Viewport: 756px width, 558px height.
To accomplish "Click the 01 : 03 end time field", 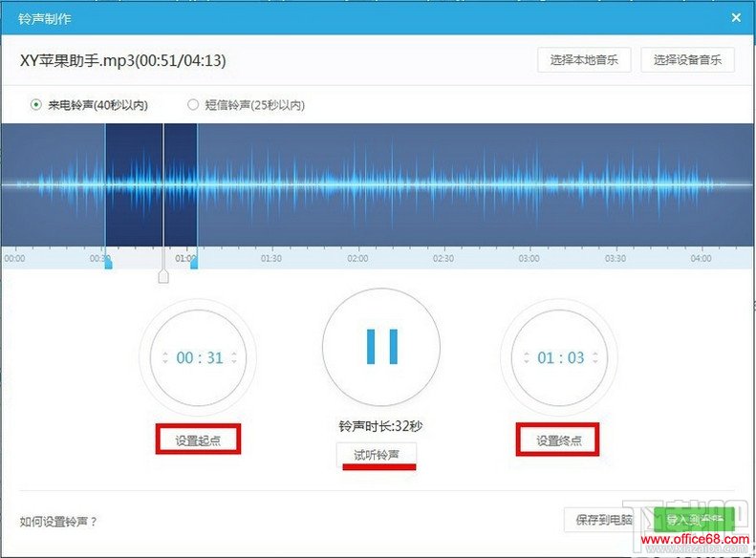I will coord(561,357).
